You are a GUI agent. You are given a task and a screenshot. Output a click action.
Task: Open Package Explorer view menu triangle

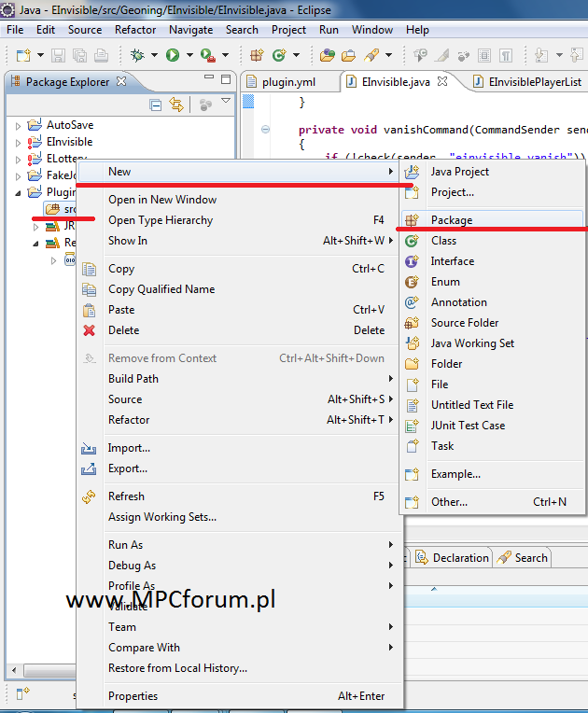(x=226, y=101)
